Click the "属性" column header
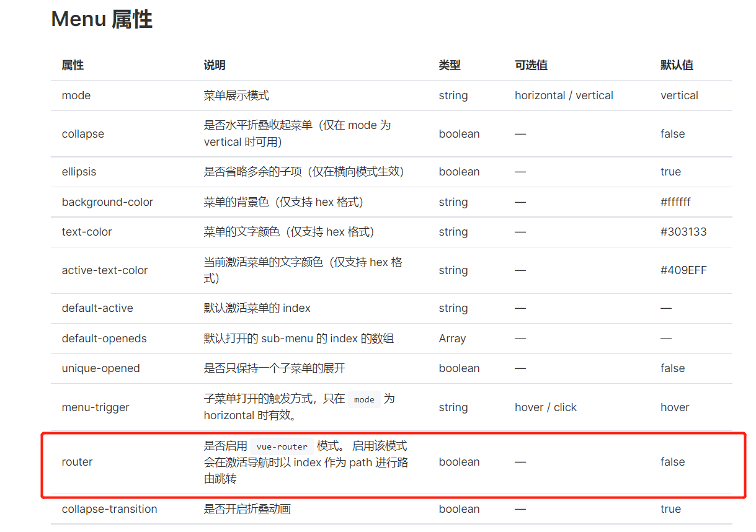 [73, 65]
